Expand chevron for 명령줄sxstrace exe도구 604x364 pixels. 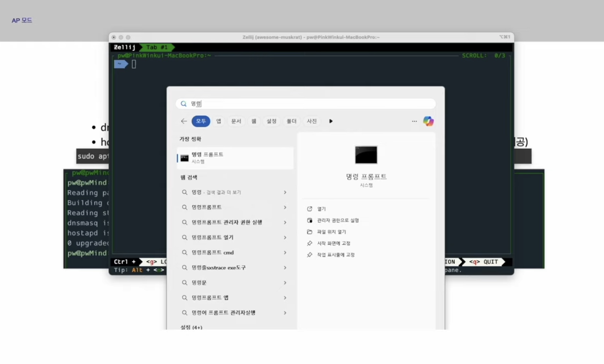285,268
